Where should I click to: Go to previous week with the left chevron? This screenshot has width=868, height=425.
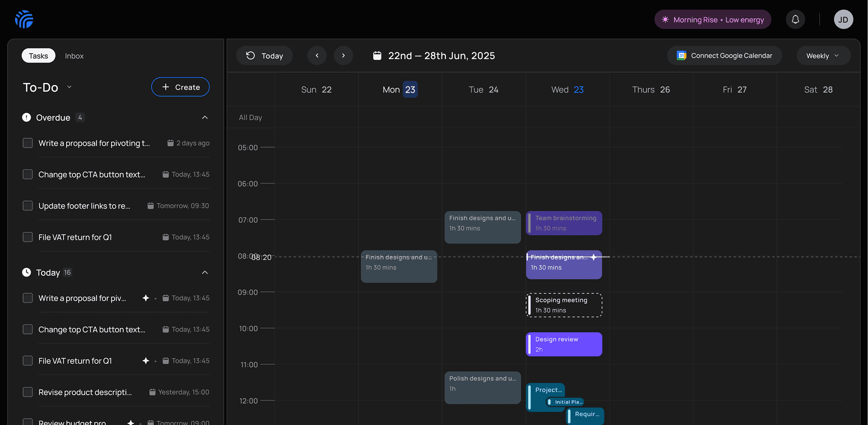[x=317, y=55]
